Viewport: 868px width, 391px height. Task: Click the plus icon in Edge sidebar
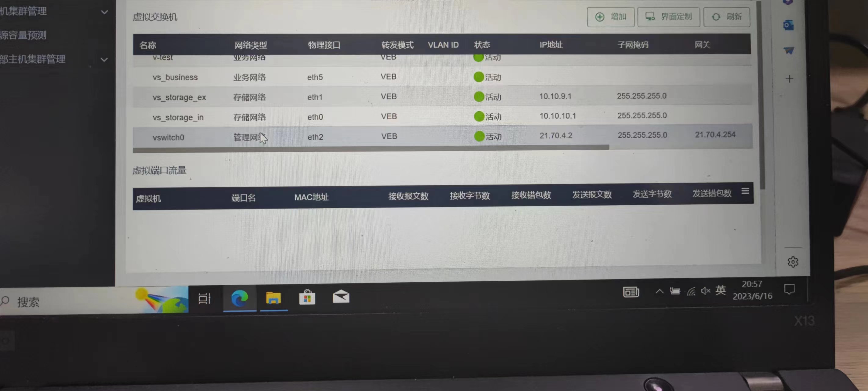click(789, 79)
